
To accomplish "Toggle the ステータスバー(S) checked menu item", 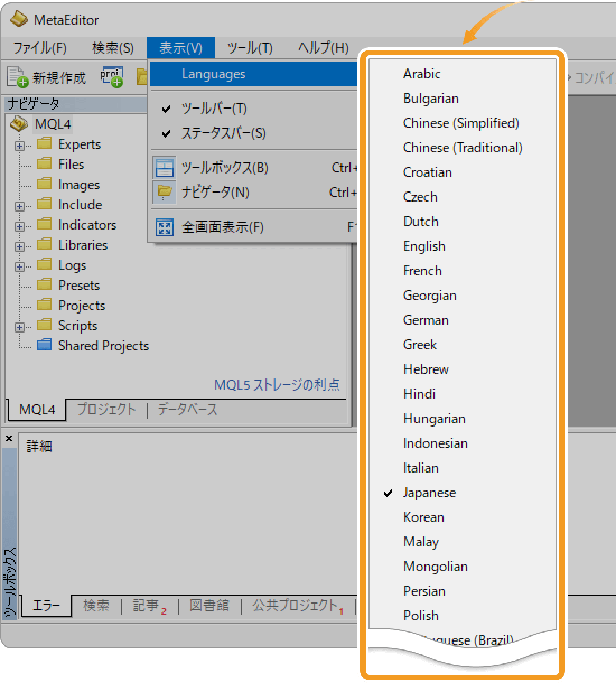I will click(254, 133).
